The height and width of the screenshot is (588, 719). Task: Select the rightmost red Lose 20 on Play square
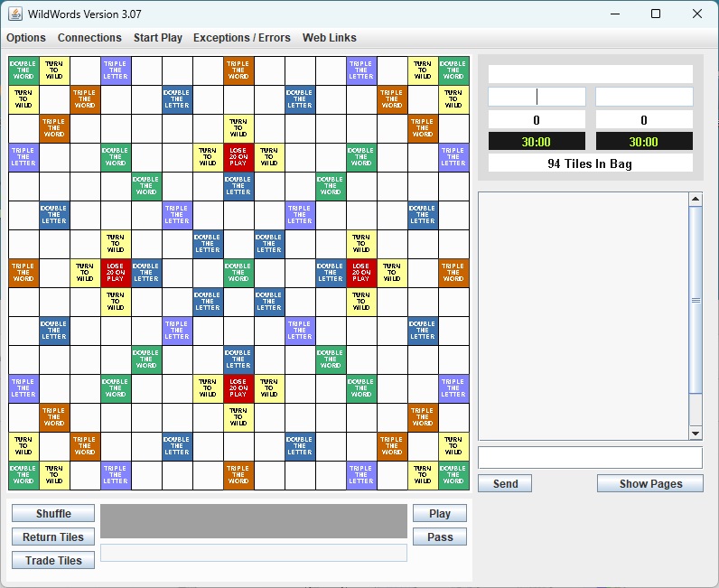[361, 273]
